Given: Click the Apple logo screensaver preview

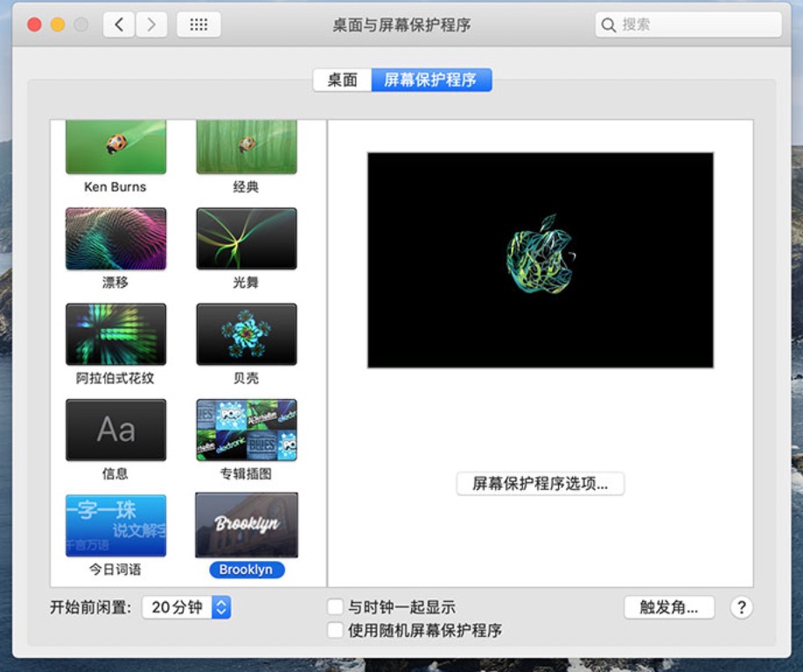Looking at the screenshot, I should tap(541, 260).
